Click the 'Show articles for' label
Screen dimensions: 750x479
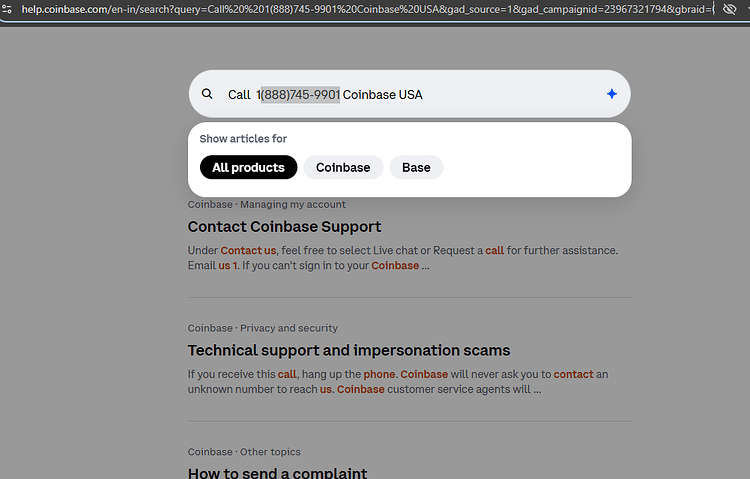coord(243,139)
